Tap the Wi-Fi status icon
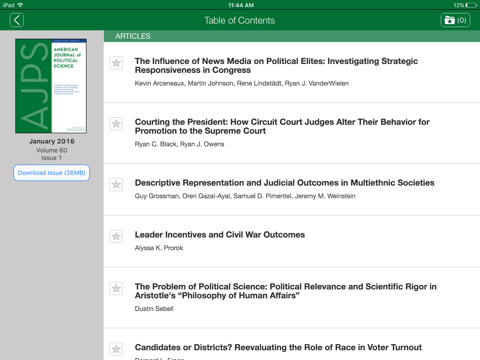This screenshot has height=360, width=480. (x=20, y=5)
